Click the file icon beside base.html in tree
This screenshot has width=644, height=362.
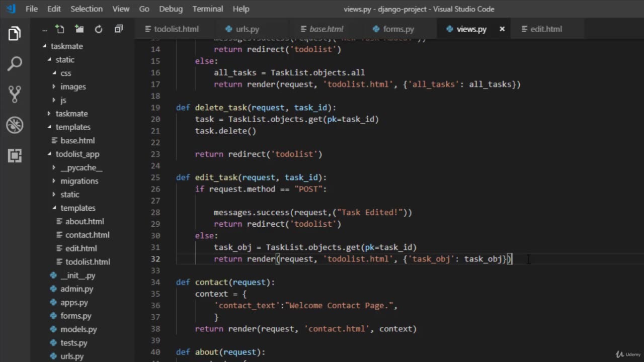click(x=55, y=141)
